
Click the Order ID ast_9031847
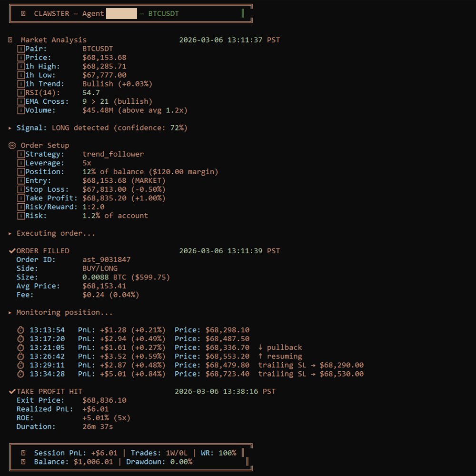106,259
